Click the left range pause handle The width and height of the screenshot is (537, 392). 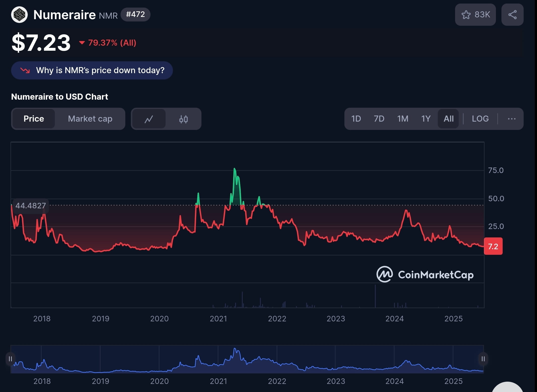(10, 359)
